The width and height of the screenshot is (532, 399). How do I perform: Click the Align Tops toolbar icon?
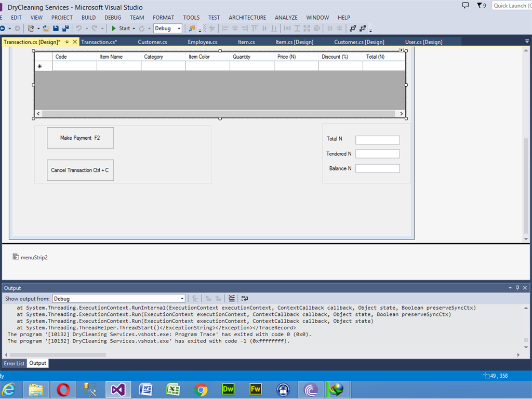coord(255,29)
